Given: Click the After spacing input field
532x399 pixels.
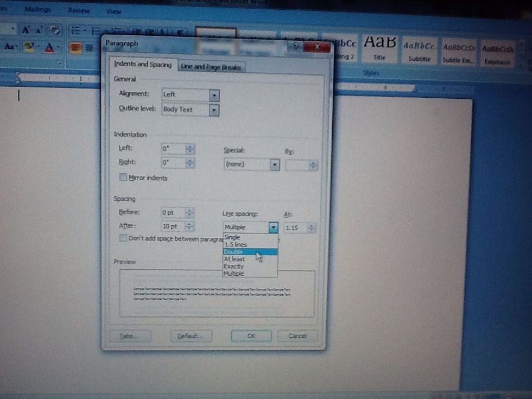Looking at the screenshot, I should pyautogui.click(x=173, y=226).
